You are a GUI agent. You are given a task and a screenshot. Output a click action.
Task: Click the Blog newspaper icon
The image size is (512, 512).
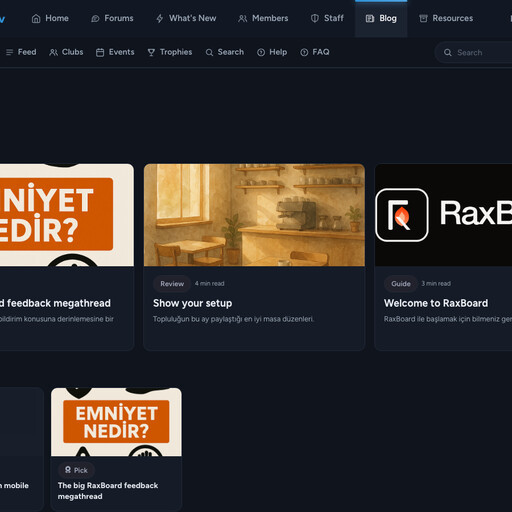coord(370,19)
